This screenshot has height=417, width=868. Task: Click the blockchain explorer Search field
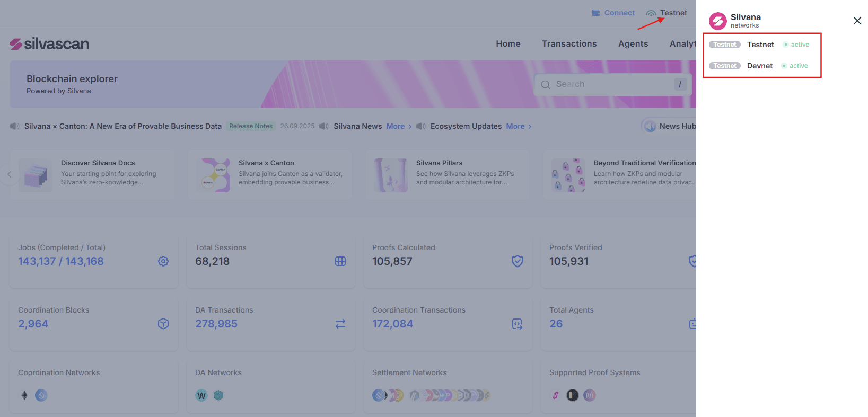[613, 84]
